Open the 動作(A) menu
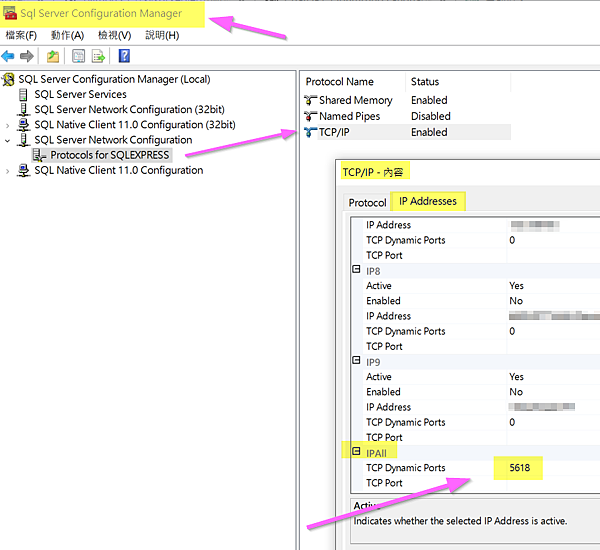The width and height of the screenshot is (600, 550). click(x=67, y=36)
